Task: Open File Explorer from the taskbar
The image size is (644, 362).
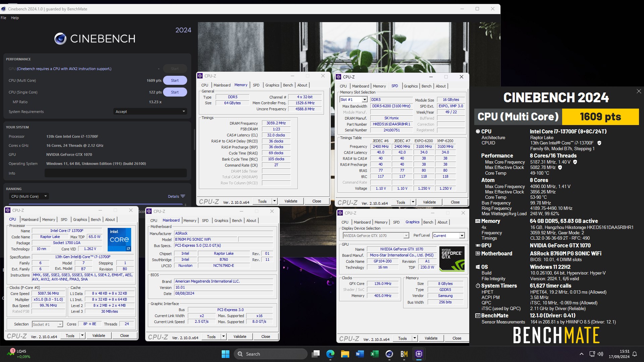Action: click(345, 354)
